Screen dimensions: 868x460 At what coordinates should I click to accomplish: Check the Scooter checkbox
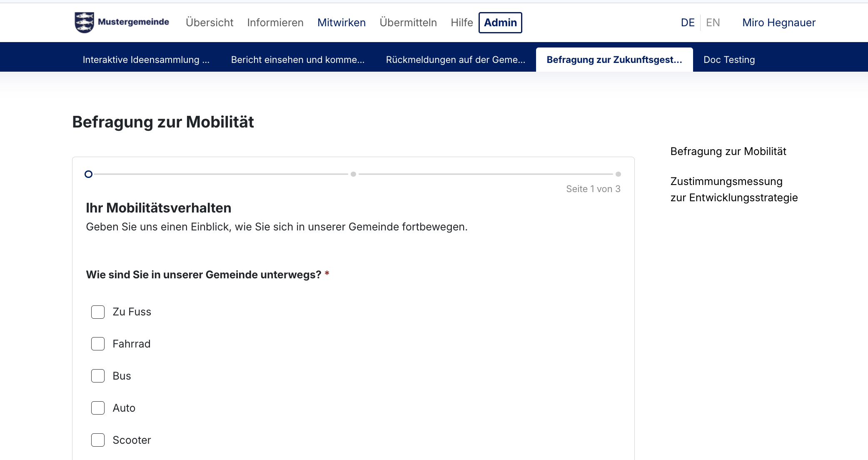point(98,440)
